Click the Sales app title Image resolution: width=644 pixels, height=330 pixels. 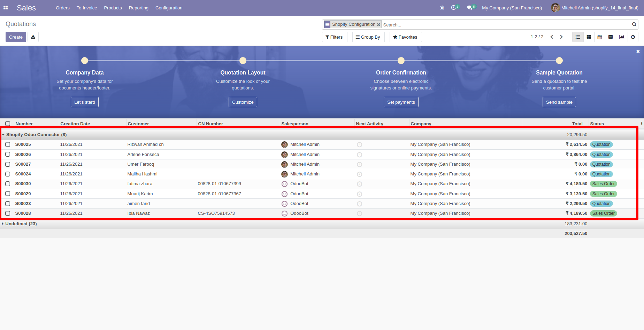(x=26, y=8)
